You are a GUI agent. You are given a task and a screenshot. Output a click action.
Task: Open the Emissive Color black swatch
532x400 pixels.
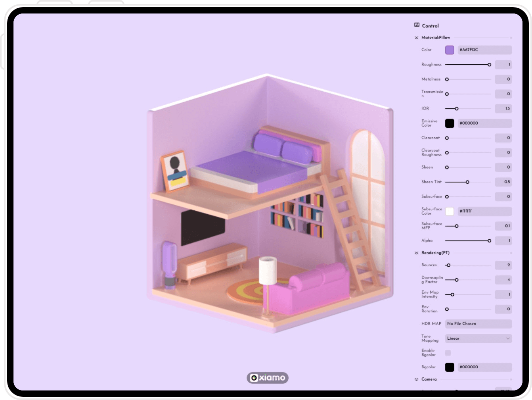pos(450,123)
